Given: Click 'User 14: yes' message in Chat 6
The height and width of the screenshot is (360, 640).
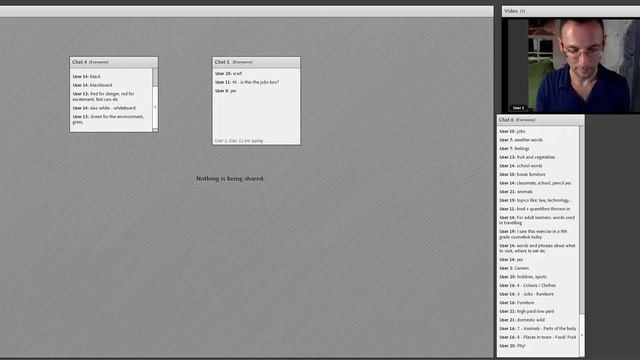Looking at the screenshot, I should coord(511,259).
